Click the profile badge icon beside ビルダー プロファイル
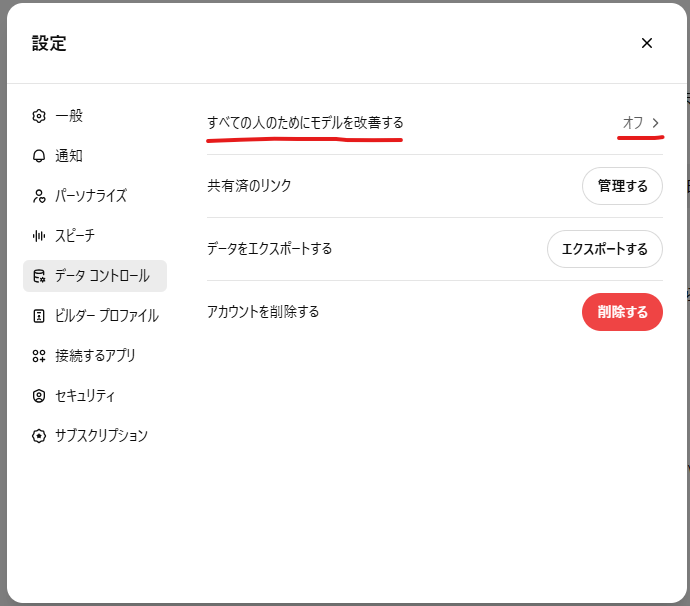This screenshot has height=606, width=690. 39,316
